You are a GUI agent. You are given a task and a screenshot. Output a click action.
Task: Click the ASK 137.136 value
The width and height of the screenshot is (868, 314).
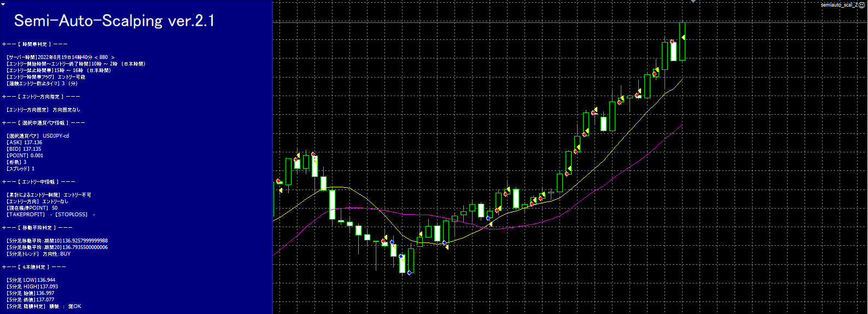point(33,143)
